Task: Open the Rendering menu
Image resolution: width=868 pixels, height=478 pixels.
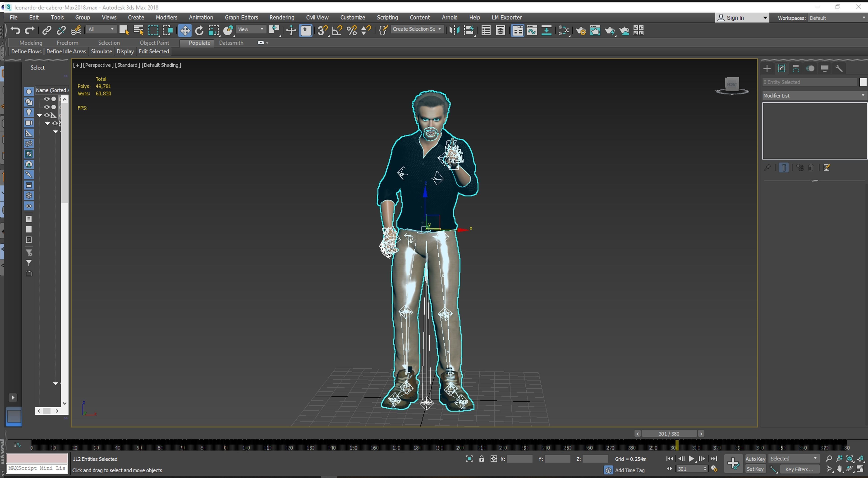Action: click(282, 18)
